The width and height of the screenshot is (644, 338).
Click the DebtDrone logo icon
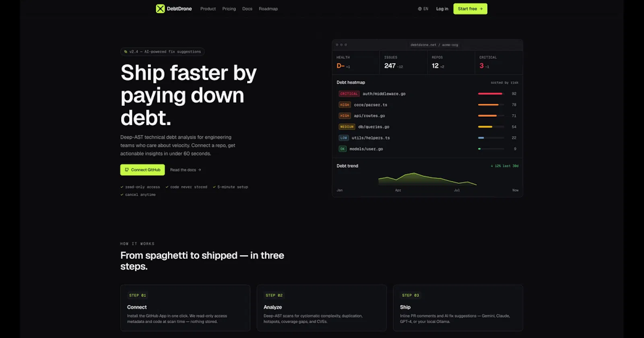click(160, 8)
